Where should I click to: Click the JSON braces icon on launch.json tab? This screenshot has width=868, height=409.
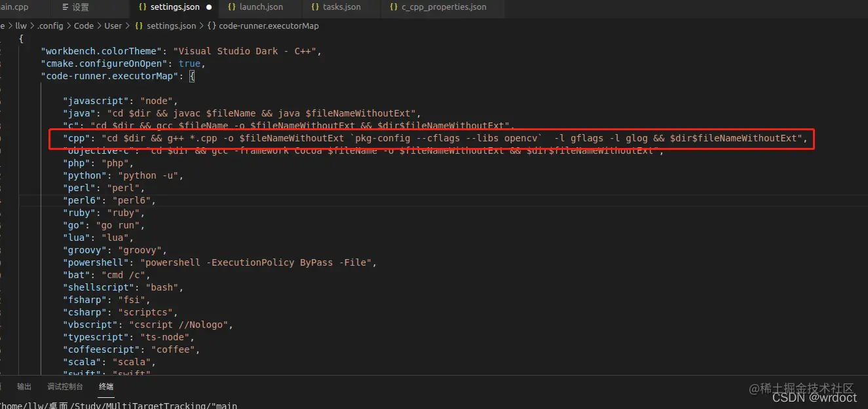click(x=232, y=7)
